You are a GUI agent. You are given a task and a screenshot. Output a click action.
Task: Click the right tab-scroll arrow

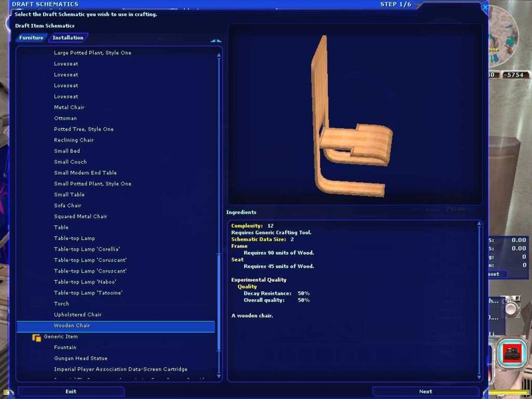[219, 41]
